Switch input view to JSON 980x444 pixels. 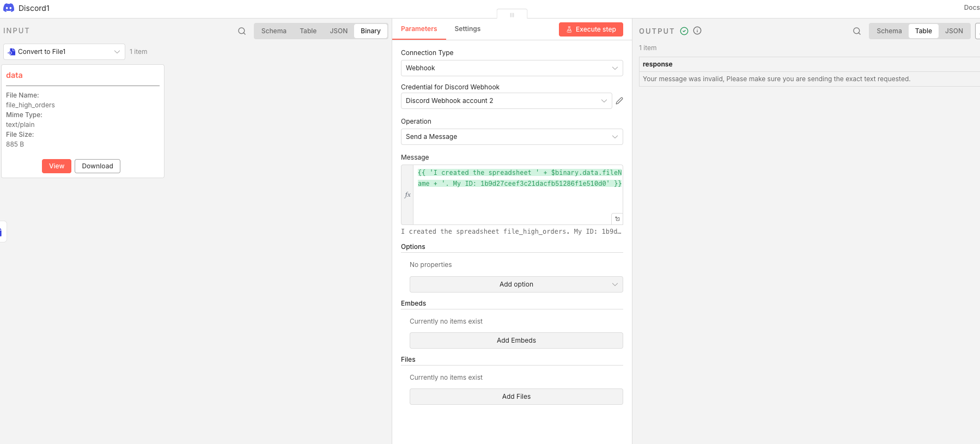(x=338, y=31)
